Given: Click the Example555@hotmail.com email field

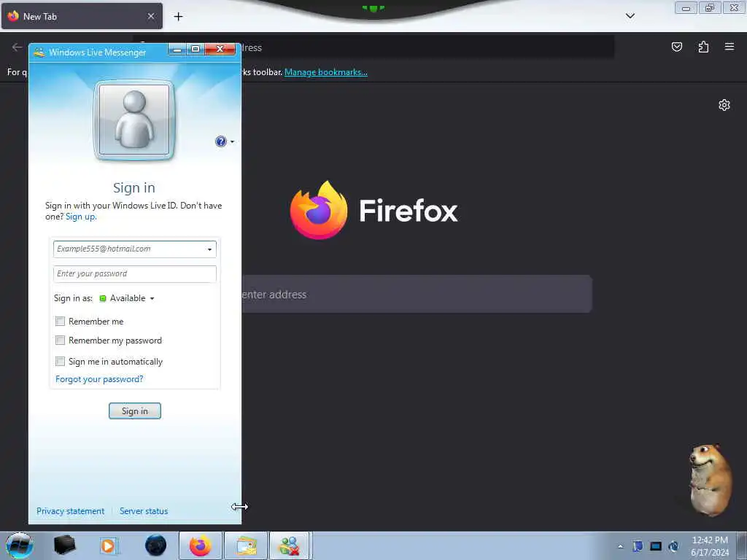Looking at the screenshot, I should [x=135, y=249].
